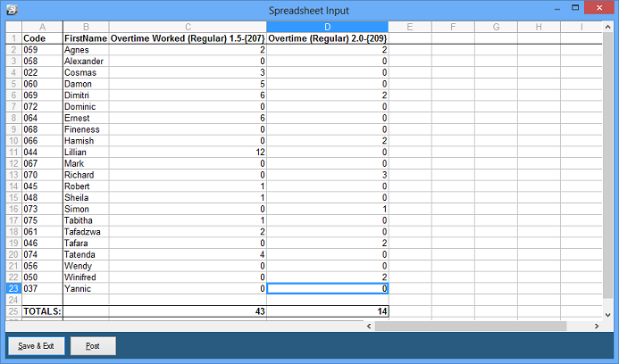The width and height of the screenshot is (619, 364).
Task: Select the Mark name cell
Action: coord(86,163)
